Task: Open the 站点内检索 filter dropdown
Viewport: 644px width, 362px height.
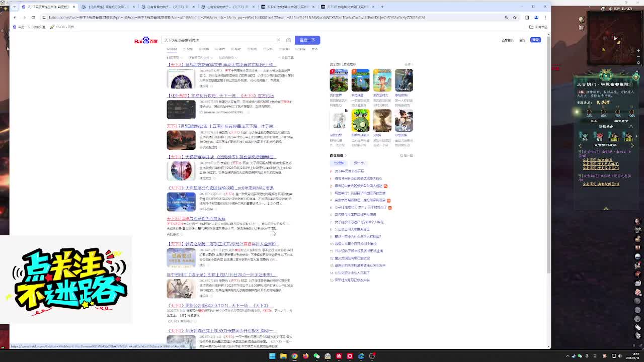Action: coord(228,58)
